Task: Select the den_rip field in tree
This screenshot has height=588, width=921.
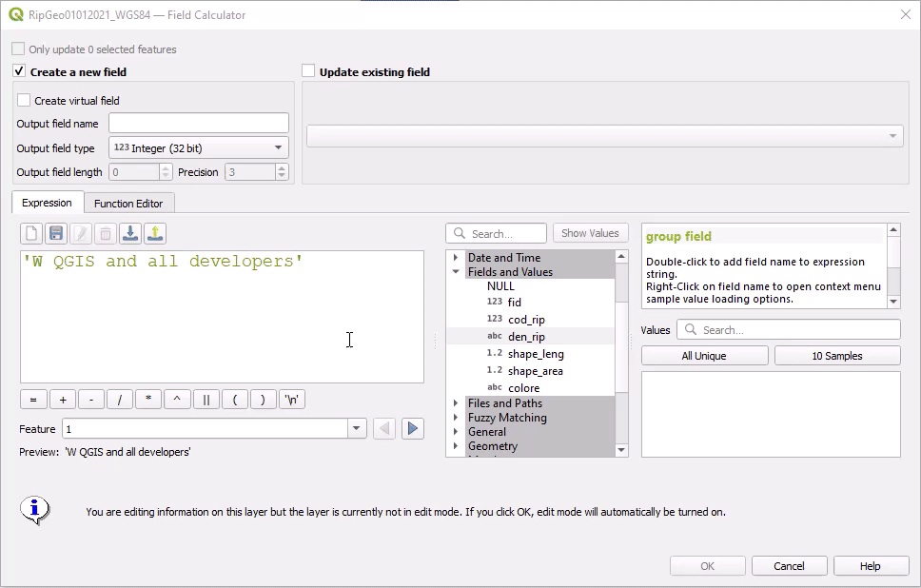Action: (526, 337)
